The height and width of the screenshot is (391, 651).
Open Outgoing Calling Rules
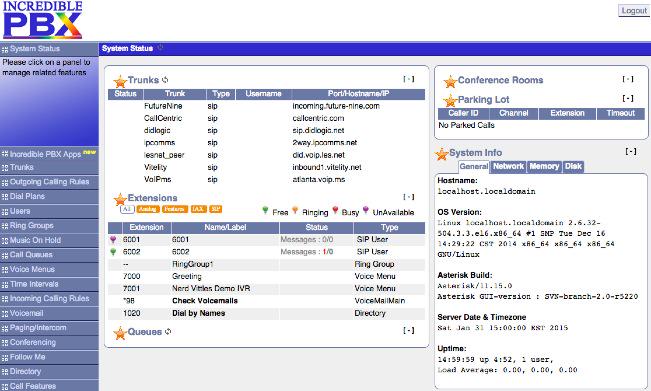coord(49,182)
